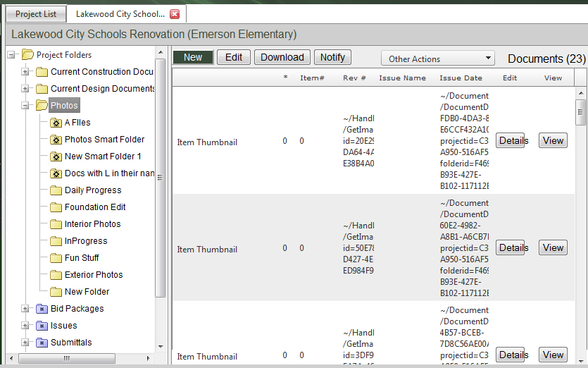Click the document list scroll up arrow
Viewport: 588px width, 368px height.
(x=581, y=93)
